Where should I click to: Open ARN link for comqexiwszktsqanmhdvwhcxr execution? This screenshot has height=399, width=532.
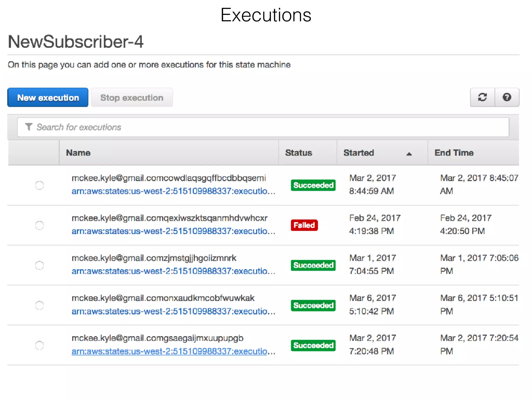tap(174, 231)
